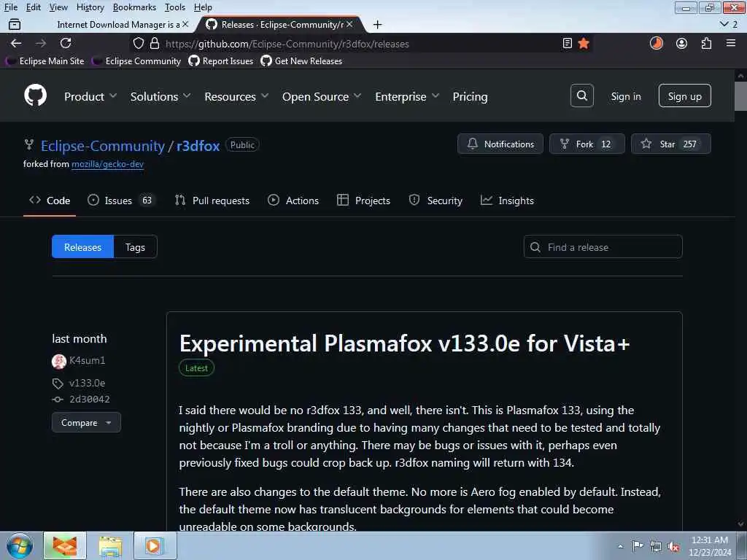The height and width of the screenshot is (560, 747).
Task: Expand the Solutions dropdown
Action: (160, 97)
